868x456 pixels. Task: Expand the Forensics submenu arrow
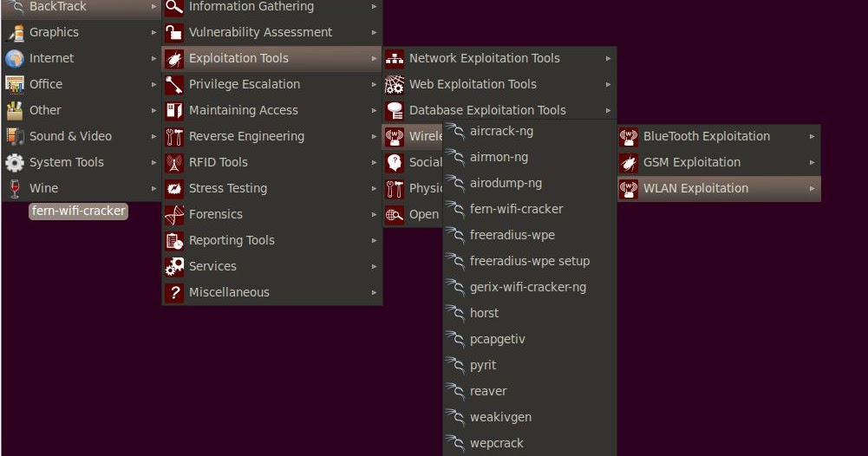click(x=375, y=214)
